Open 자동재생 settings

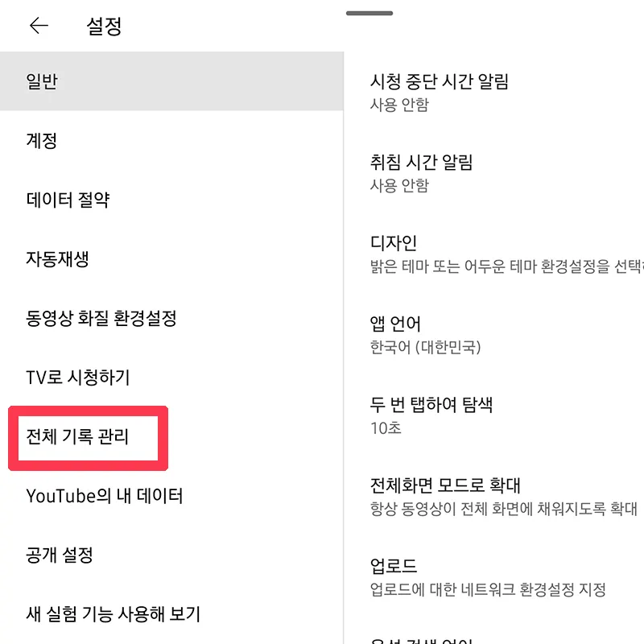(x=171, y=258)
